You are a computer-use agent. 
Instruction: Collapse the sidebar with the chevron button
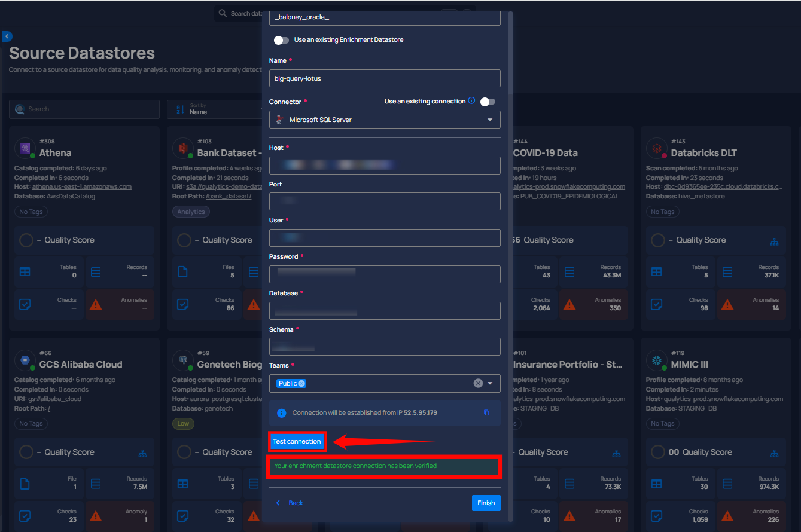coord(7,36)
